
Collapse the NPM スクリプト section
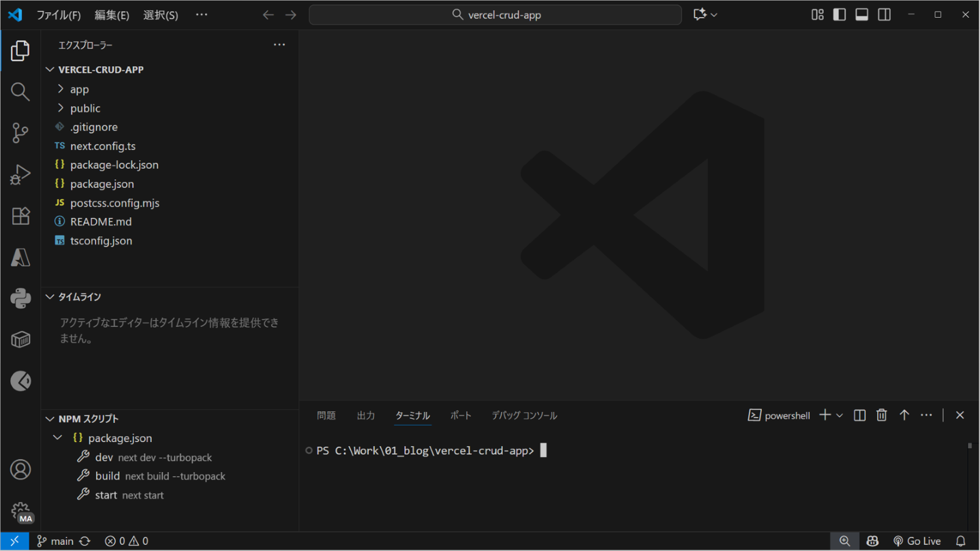pyautogui.click(x=50, y=419)
